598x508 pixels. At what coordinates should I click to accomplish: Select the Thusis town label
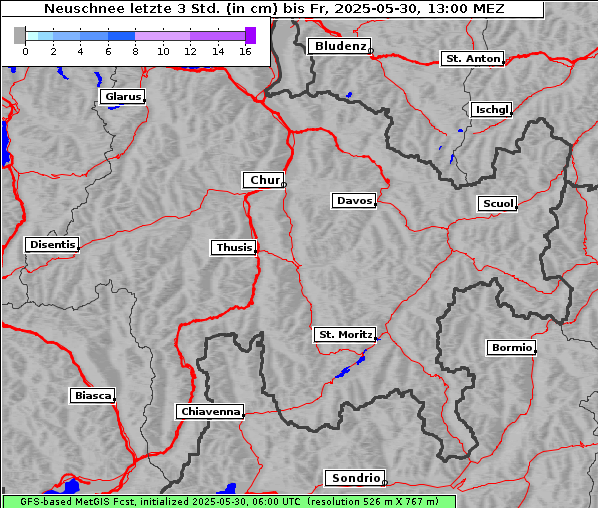(234, 248)
